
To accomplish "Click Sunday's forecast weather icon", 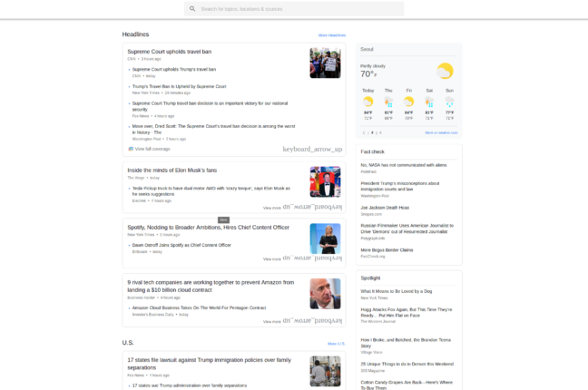I will click(449, 102).
